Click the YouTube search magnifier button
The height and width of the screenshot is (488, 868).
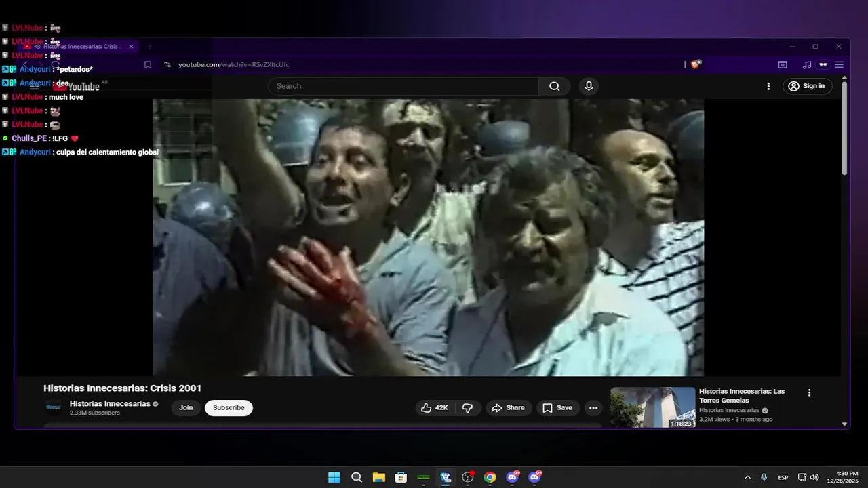point(555,86)
